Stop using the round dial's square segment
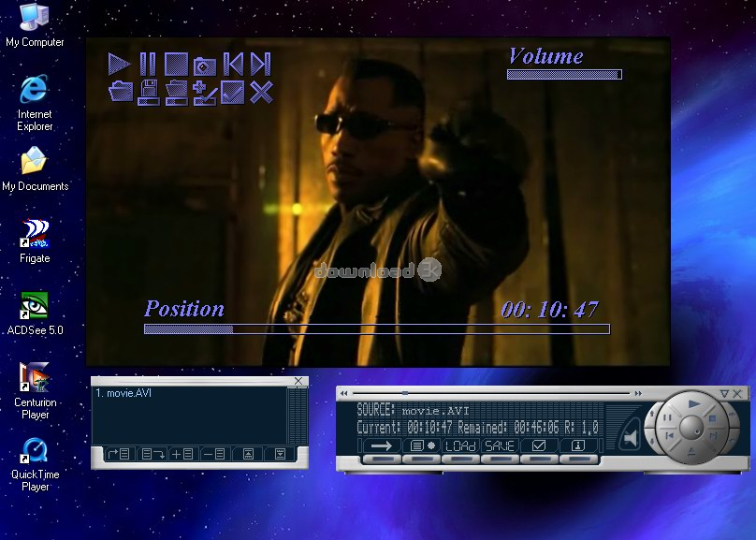The width and height of the screenshot is (756, 540). (713, 419)
